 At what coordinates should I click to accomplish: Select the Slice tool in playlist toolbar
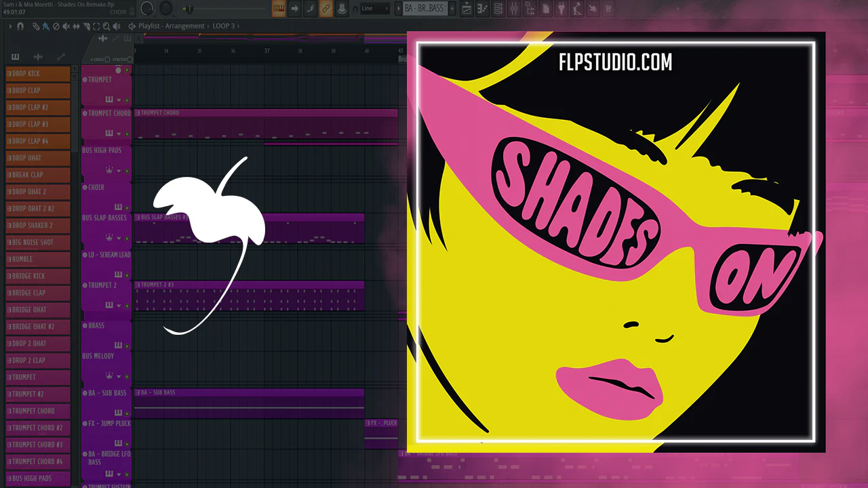(86, 26)
